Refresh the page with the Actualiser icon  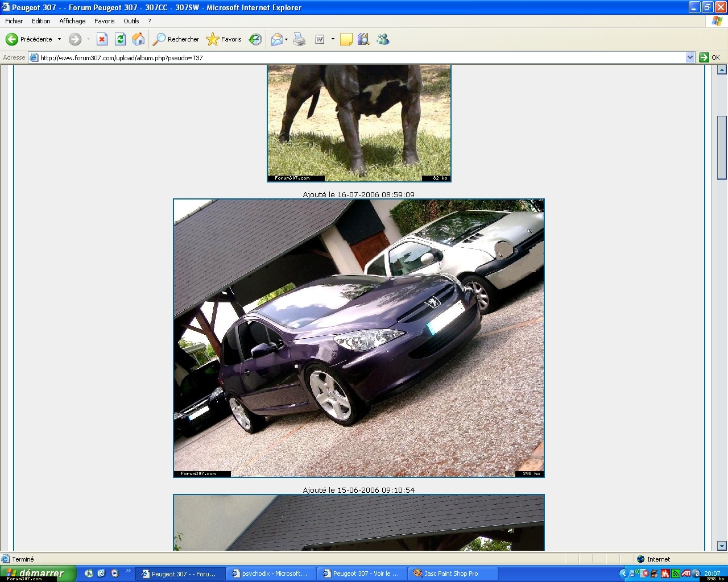[120, 39]
